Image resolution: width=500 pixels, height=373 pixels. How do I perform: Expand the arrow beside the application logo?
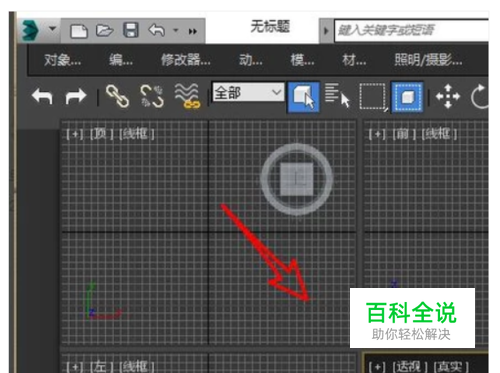[x=52, y=29]
